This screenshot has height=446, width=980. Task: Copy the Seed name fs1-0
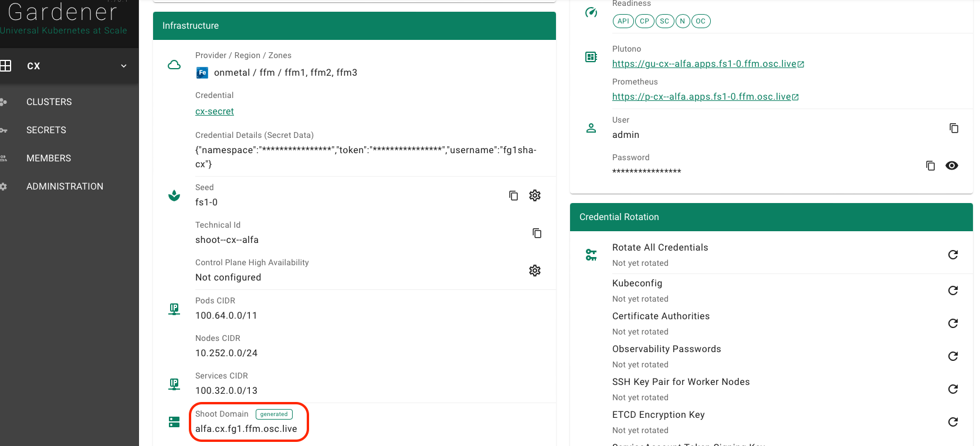(513, 195)
